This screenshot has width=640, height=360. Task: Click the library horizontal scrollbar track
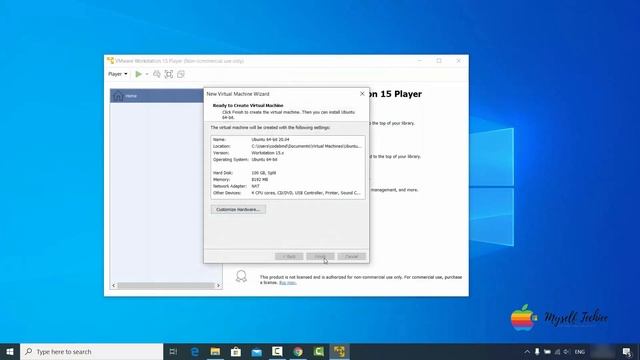166,285
